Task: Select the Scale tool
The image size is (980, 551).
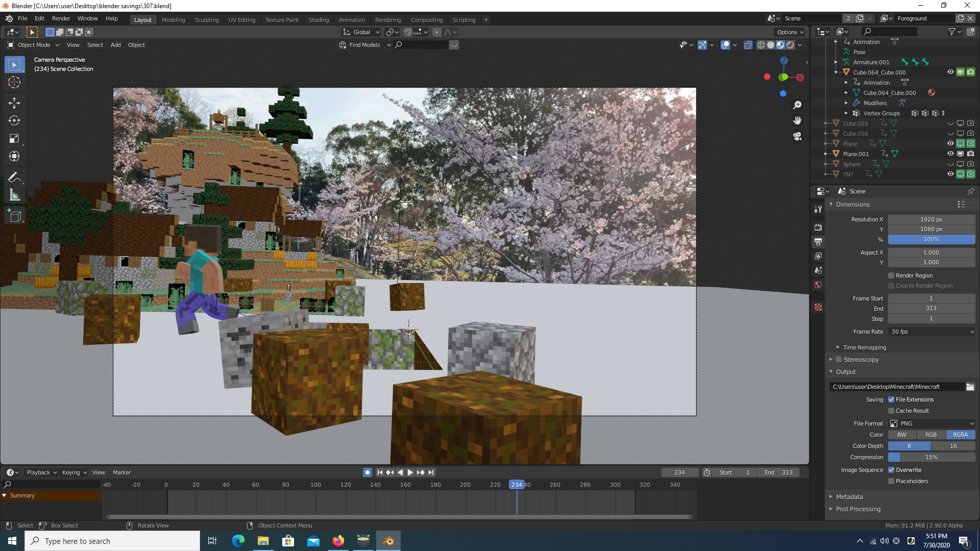Action: pyautogui.click(x=14, y=138)
